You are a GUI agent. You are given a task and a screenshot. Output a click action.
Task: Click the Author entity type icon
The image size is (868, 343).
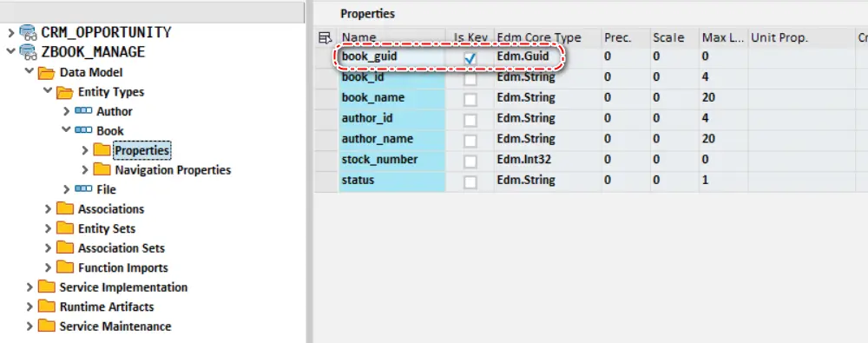[83, 111]
